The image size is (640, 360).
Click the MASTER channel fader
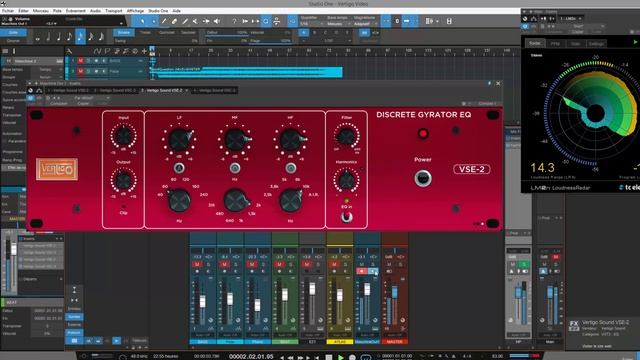395,292
